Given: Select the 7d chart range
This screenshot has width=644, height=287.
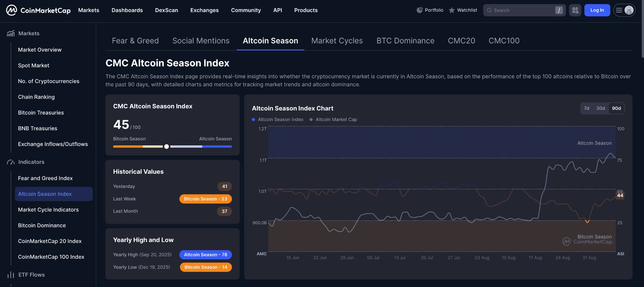Looking at the screenshot, I should pyautogui.click(x=586, y=108).
